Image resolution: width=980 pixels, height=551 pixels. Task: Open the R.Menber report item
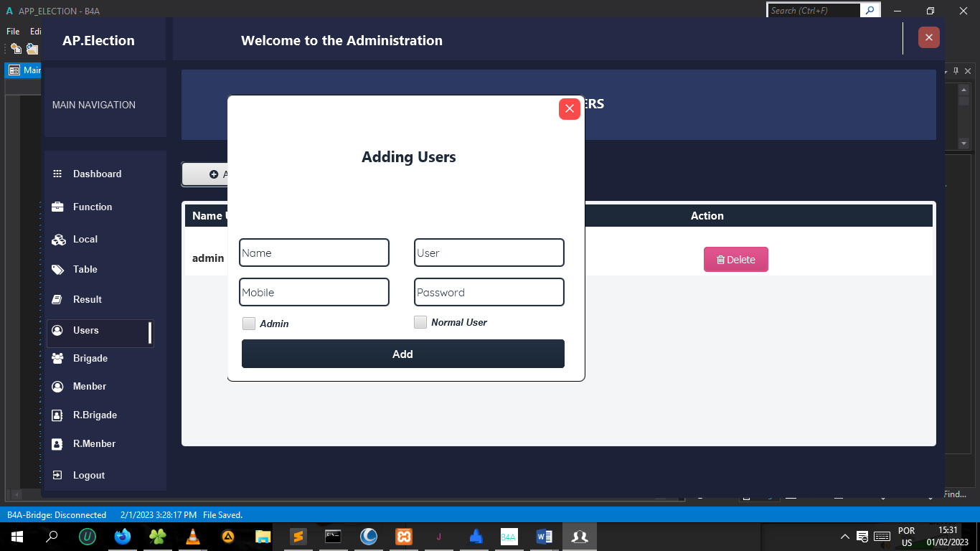[94, 443]
